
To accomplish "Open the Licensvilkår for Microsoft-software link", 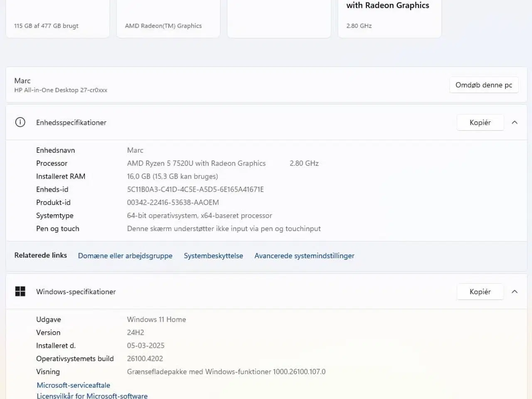I will 92,396.
